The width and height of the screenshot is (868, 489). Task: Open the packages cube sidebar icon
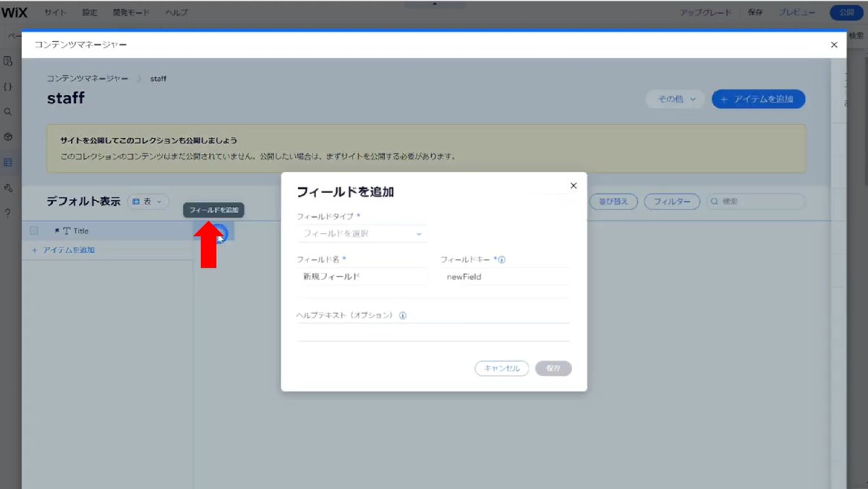click(8, 137)
